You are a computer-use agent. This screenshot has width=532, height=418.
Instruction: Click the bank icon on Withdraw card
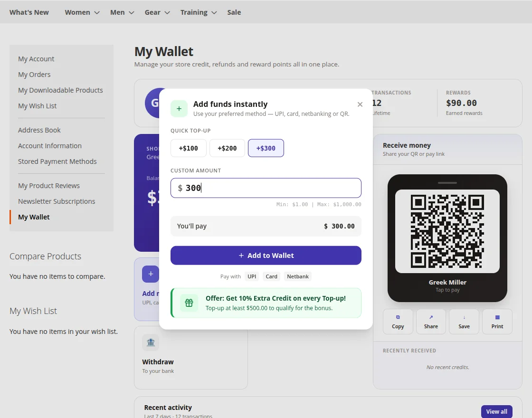pyautogui.click(x=151, y=342)
